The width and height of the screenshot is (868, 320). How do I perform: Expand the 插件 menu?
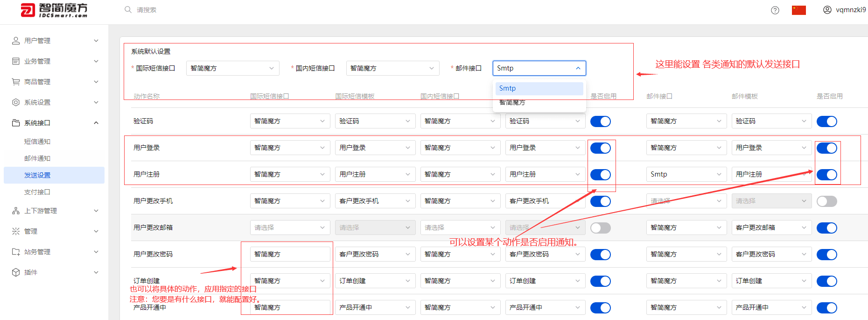coord(96,272)
